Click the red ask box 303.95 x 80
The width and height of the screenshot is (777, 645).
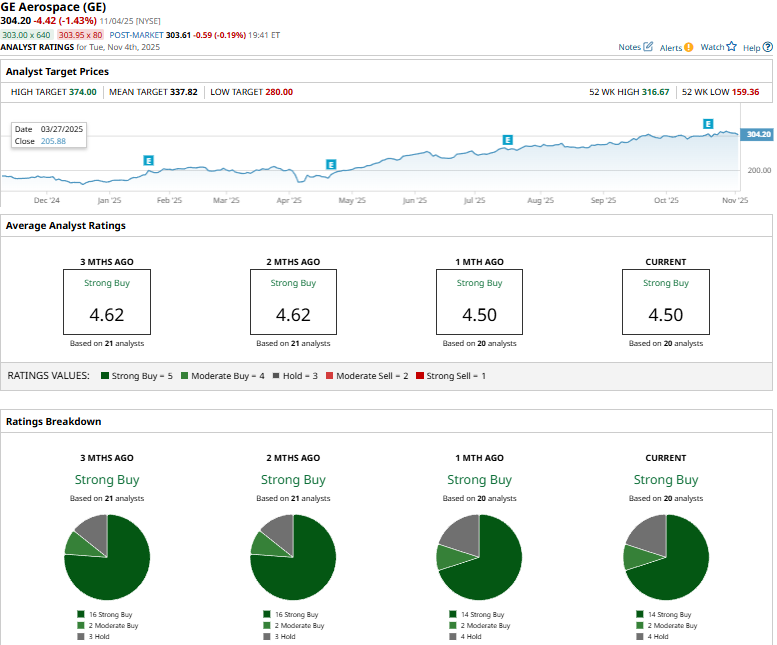click(82, 35)
